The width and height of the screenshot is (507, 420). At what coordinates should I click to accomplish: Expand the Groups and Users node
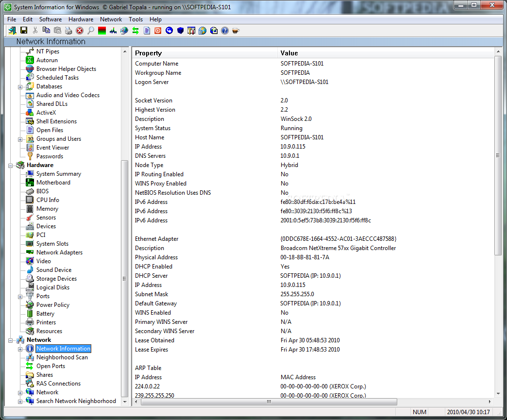tap(20, 139)
